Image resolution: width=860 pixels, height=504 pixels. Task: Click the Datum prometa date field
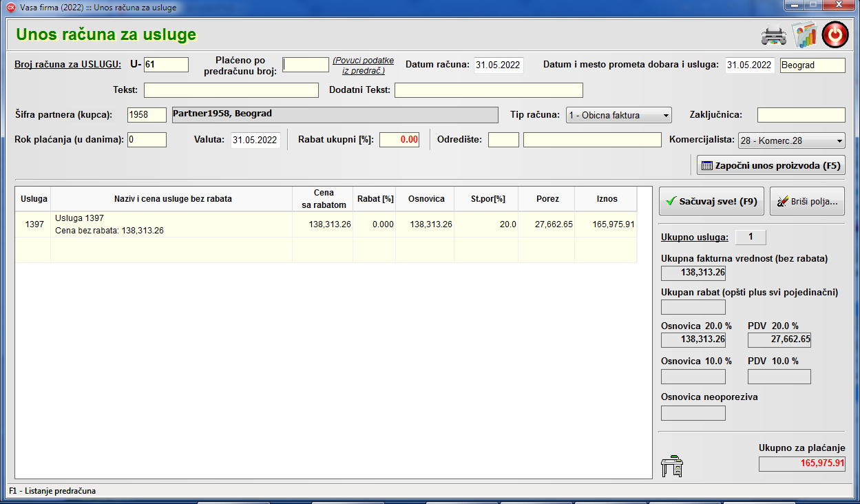750,65
